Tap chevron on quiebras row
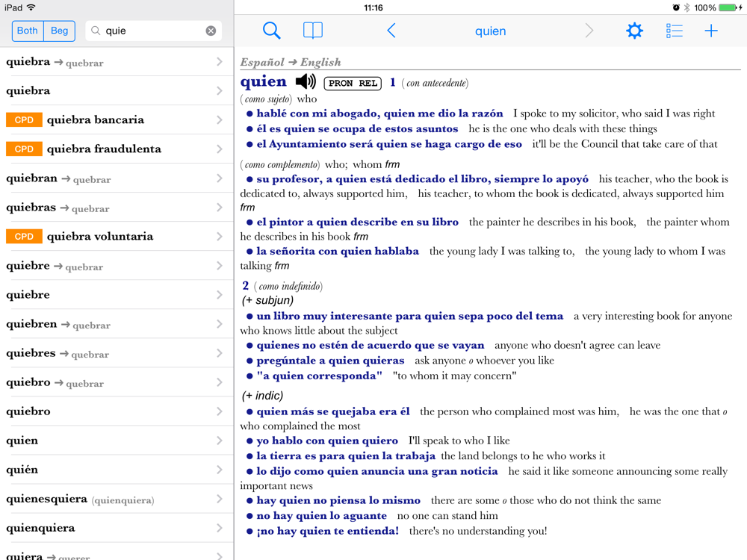 pyautogui.click(x=219, y=208)
